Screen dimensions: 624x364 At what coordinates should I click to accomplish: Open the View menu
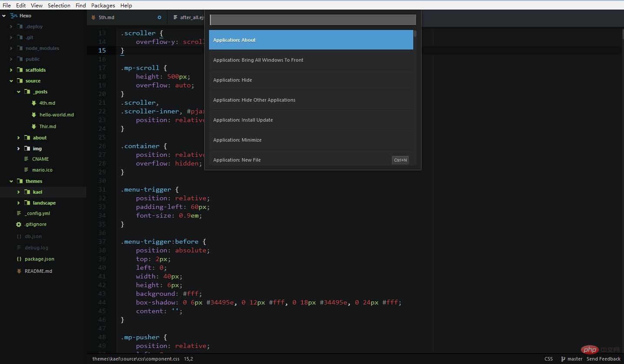tap(37, 5)
